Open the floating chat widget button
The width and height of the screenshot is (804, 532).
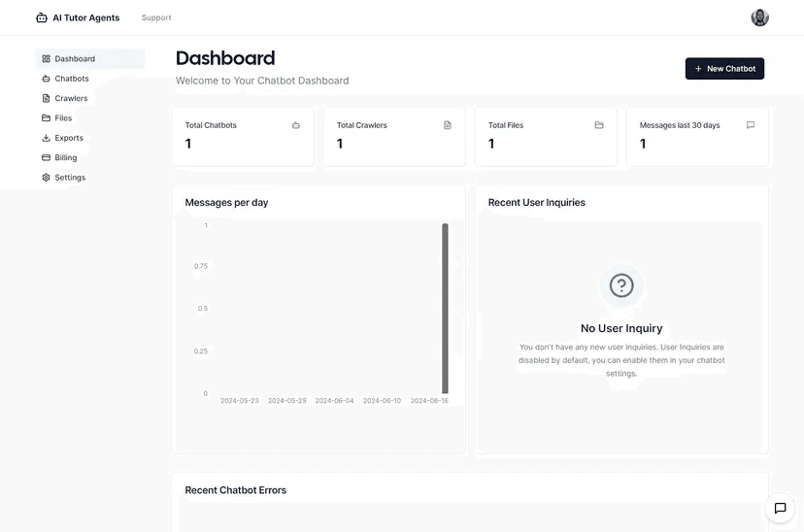click(x=780, y=508)
